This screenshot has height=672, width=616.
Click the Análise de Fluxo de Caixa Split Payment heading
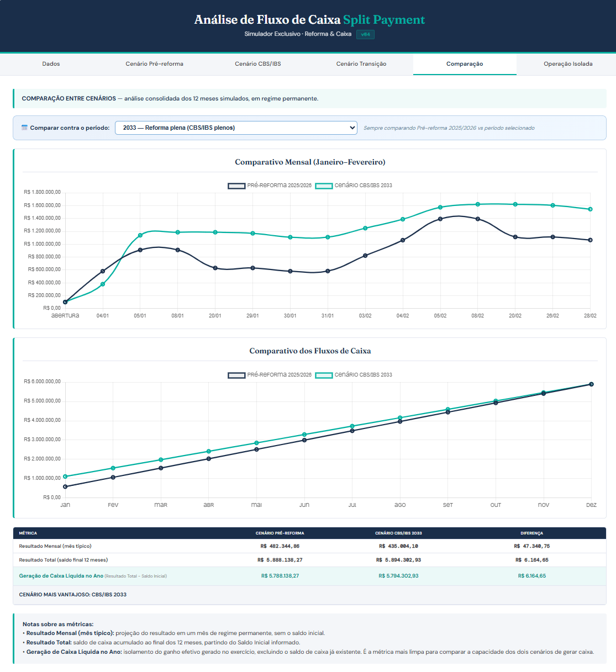[x=309, y=20]
